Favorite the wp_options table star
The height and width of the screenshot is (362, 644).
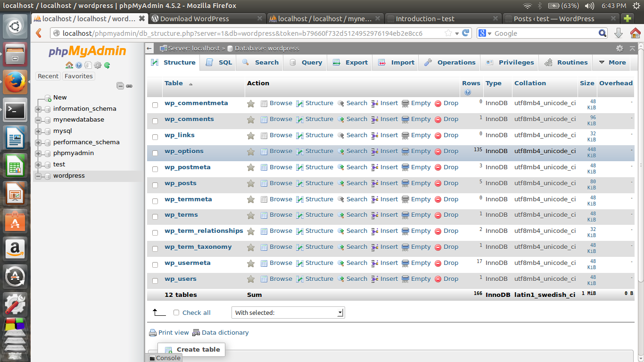point(251,152)
